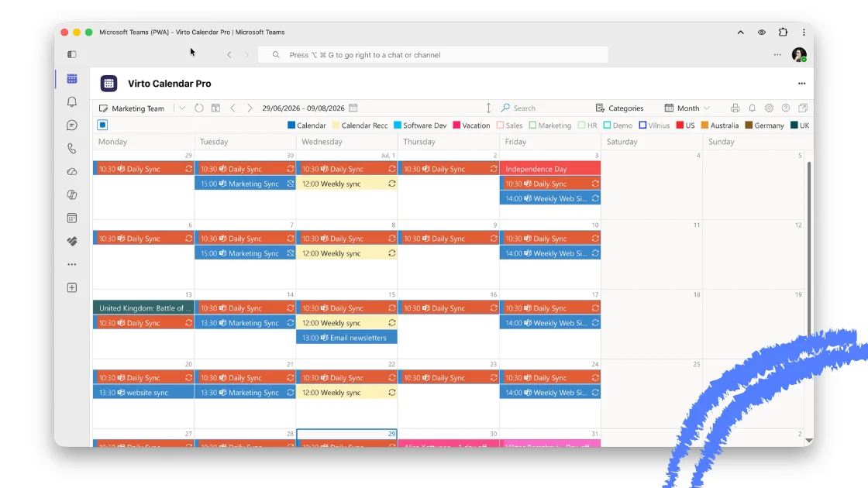Add an app with the plus icon

tap(72, 287)
